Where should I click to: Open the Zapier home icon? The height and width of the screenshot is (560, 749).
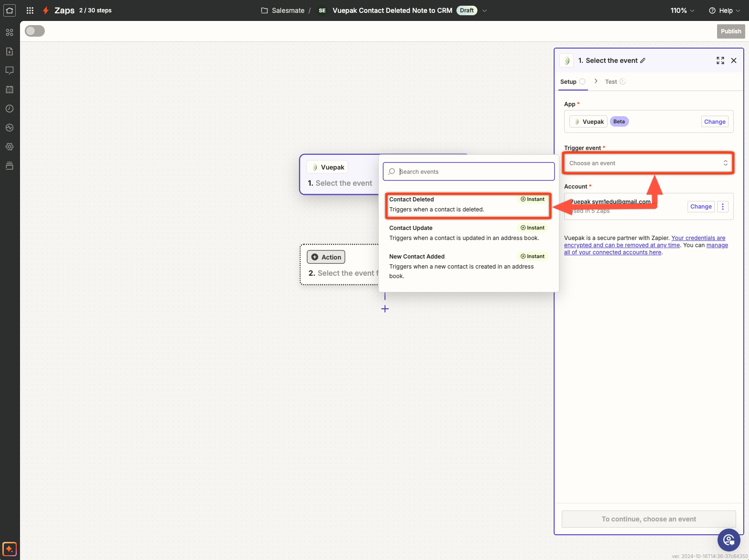(10, 10)
